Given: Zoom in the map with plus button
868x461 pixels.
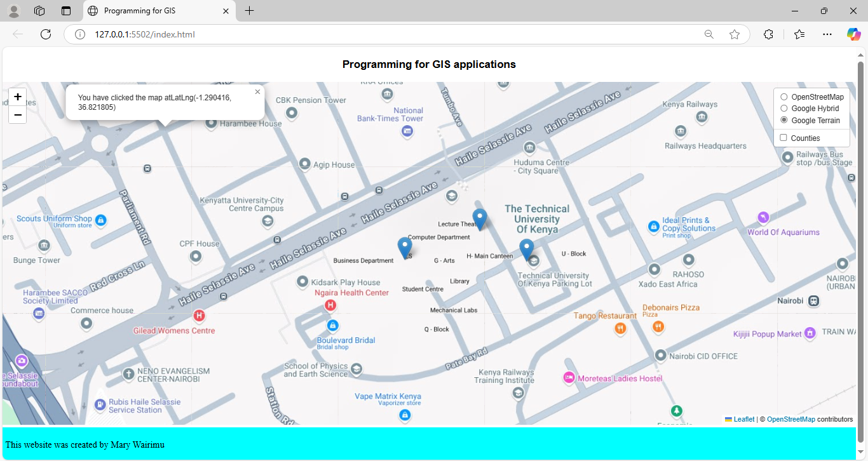Looking at the screenshot, I should (18, 97).
